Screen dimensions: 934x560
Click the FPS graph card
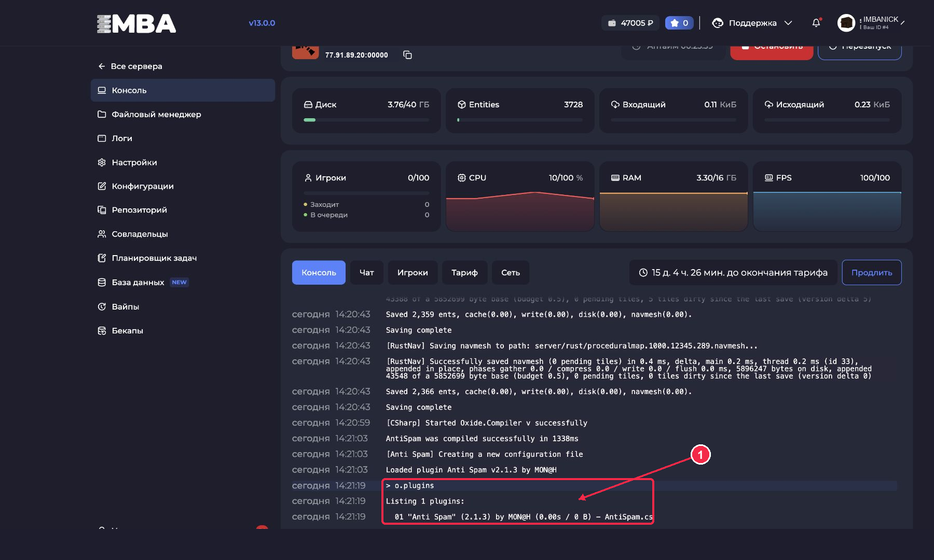point(827,197)
